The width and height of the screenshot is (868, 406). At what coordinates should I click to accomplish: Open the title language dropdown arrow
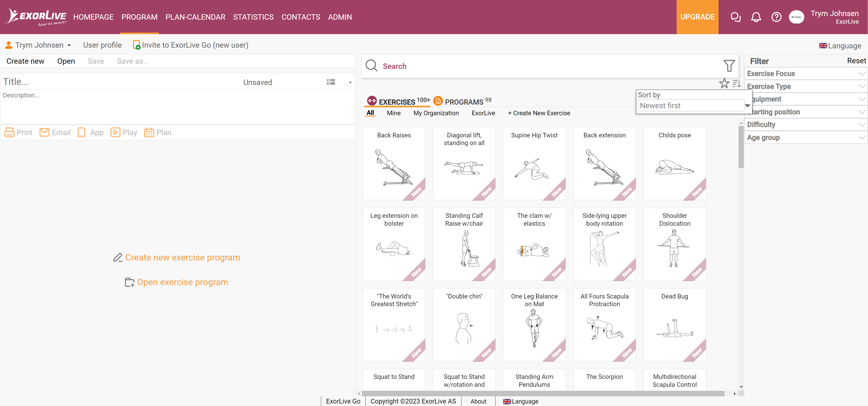[x=350, y=82]
